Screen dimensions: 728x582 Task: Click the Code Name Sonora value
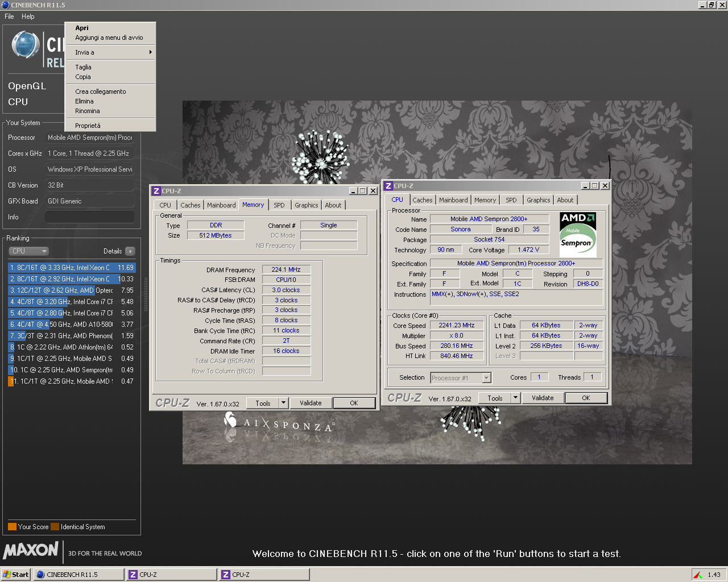click(x=461, y=229)
